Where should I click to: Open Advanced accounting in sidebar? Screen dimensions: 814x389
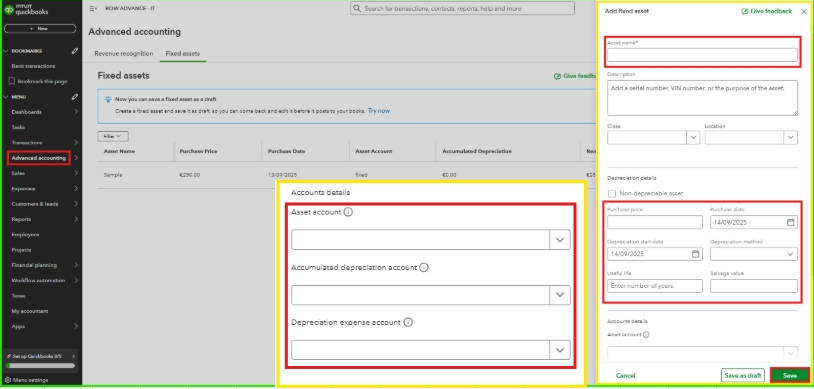point(38,158)
